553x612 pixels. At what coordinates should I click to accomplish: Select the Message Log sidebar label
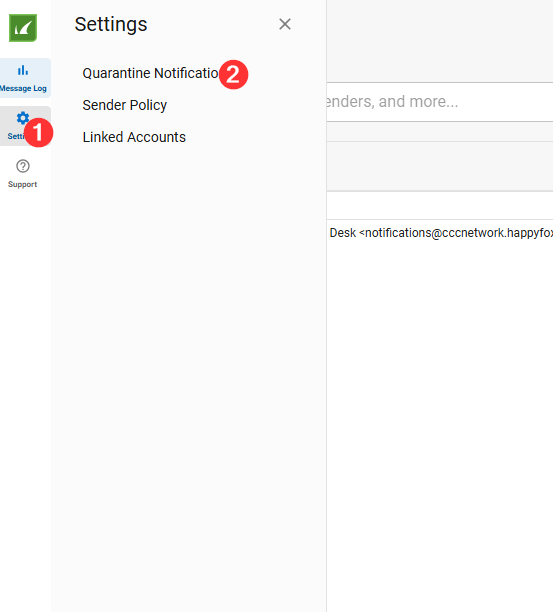(23, 88)
